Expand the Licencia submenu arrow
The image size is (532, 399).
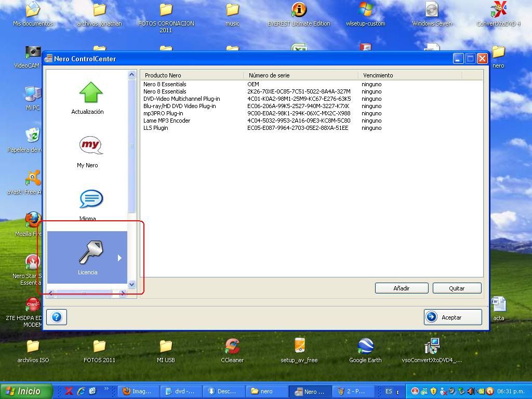pos(119,258)
